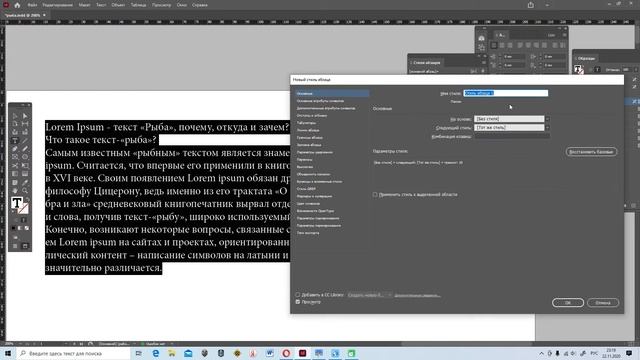Toggle the 'Просмотр' preview checkbox
The height and width of the screenshot is (360, 640).
(298, 302)
